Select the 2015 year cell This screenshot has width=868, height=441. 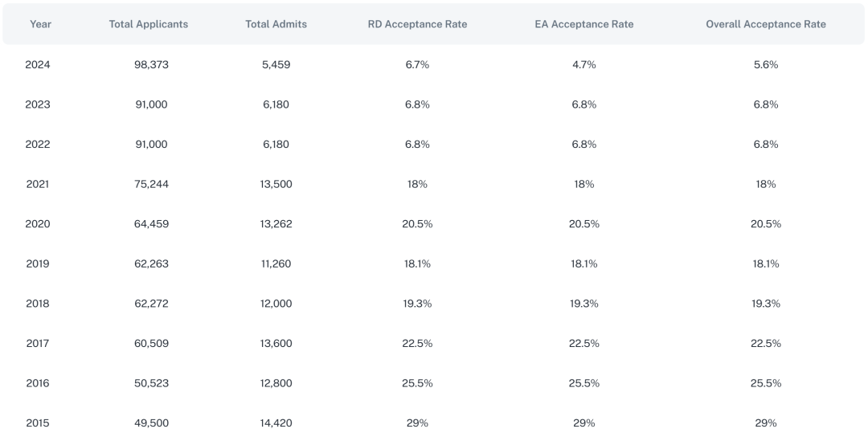pyautogui.click(x=38, y=423)
